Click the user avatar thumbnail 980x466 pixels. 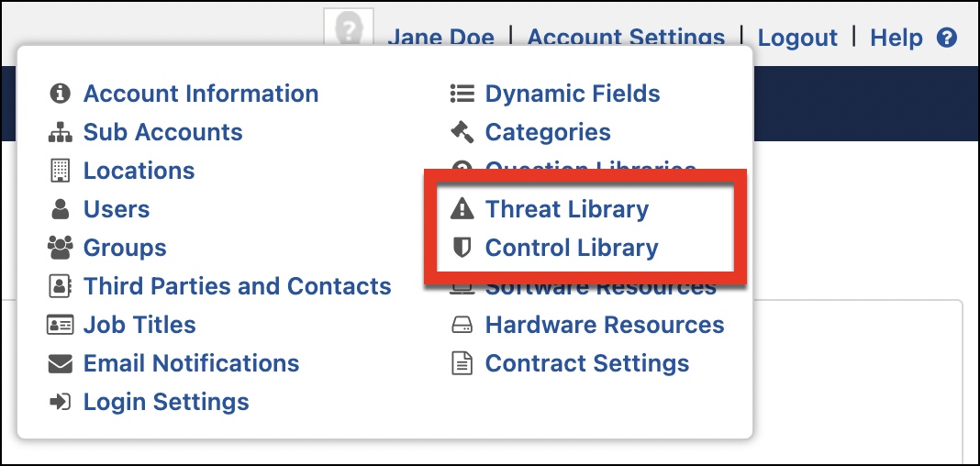click(x=349, y=28)
